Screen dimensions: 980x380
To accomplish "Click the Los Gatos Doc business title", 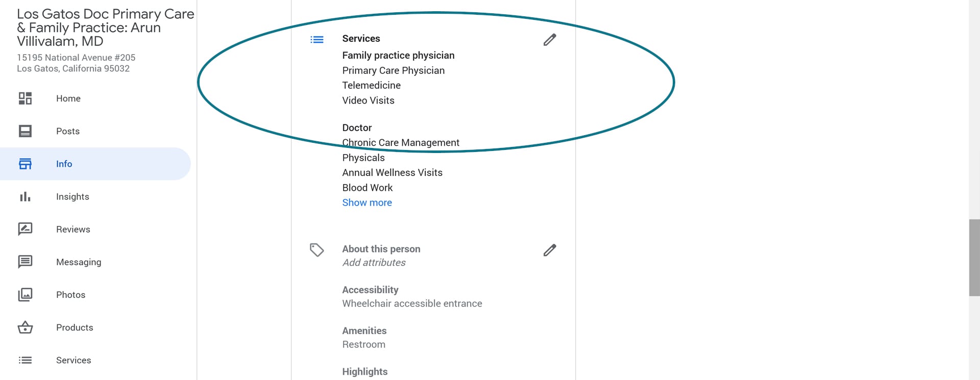I will pos(105,28).
